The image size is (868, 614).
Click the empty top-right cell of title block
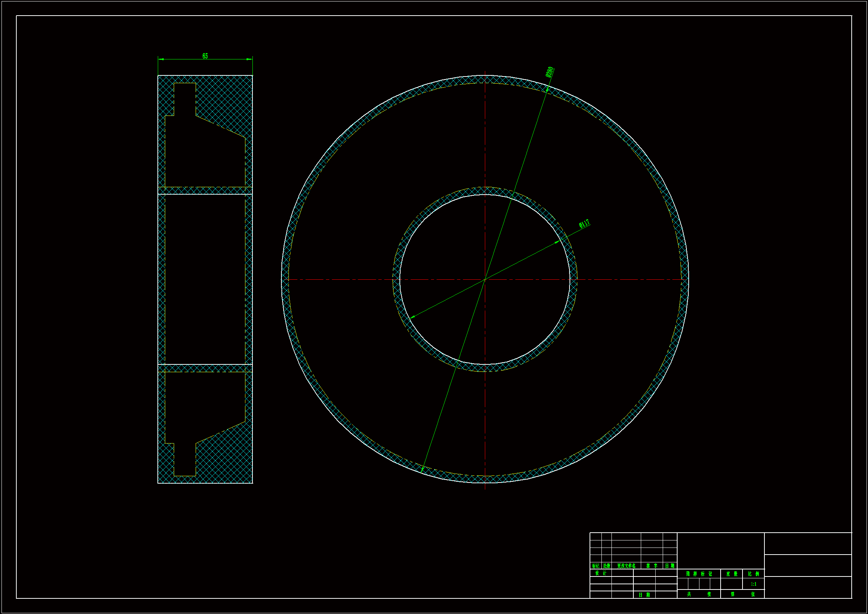click(808, 544)
